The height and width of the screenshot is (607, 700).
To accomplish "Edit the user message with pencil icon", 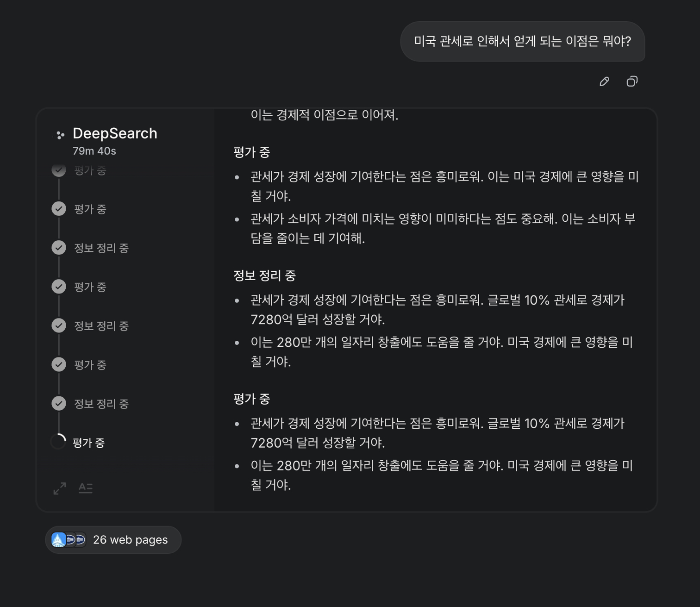I will 604,82.
